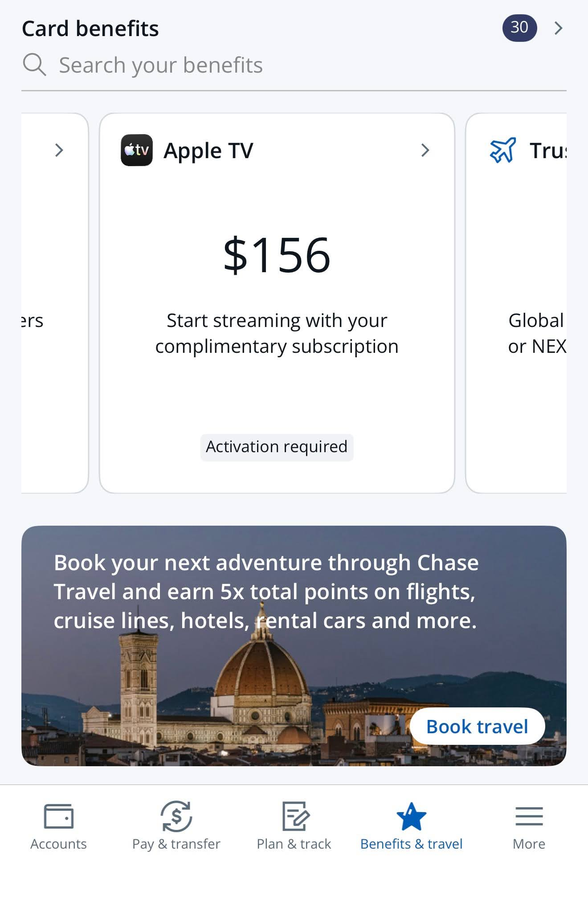The height and width of the screenshot is (911, 588).
Task: Tap the Book travel button
Action: click(x=477, y=726)
